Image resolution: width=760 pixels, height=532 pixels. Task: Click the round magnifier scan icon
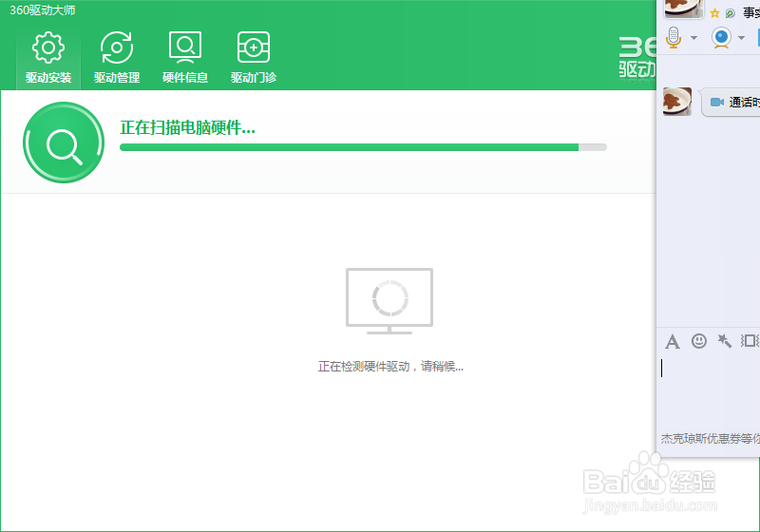[64, 142]
